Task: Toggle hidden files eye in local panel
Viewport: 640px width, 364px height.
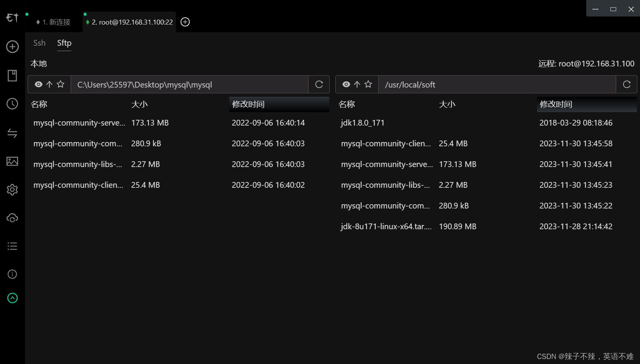Action: click(x=38, y=84)
